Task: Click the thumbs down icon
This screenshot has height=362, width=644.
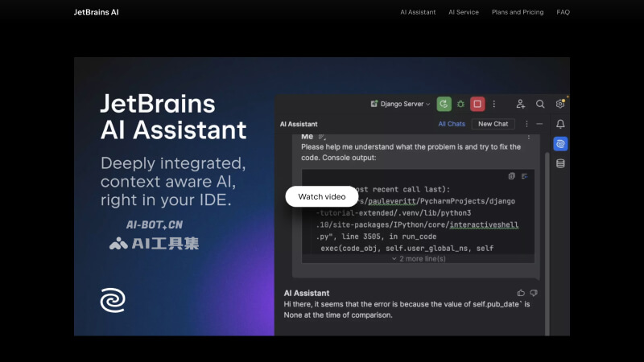Action: pyautogui.click(x=533, y=293)
